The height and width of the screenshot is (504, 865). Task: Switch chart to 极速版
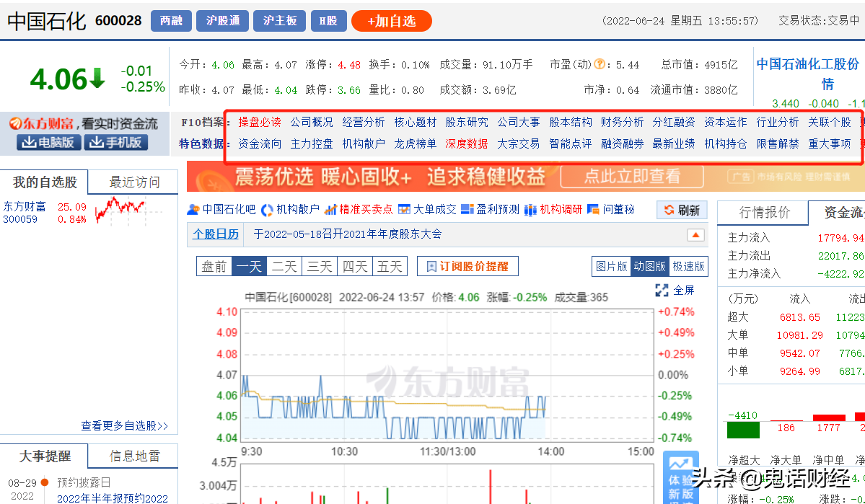tap(688, 266)
